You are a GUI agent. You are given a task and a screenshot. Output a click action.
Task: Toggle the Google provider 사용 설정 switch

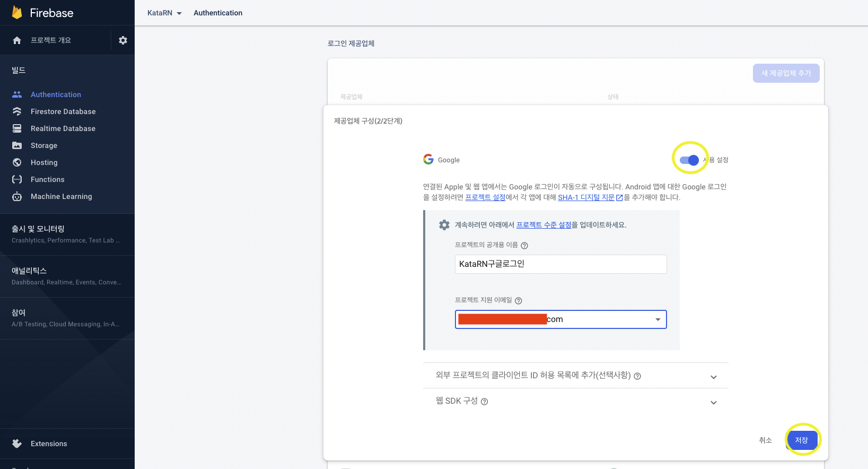coord(689,160)
